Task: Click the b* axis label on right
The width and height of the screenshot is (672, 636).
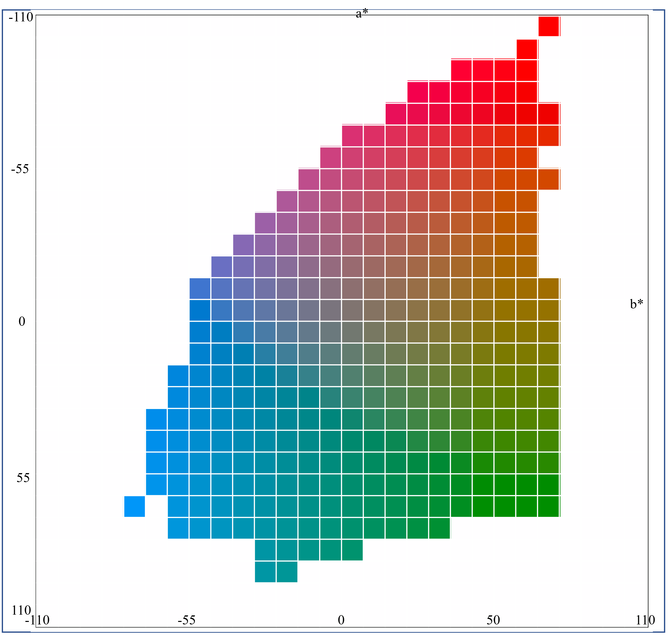Action: (x=636, y=304)
